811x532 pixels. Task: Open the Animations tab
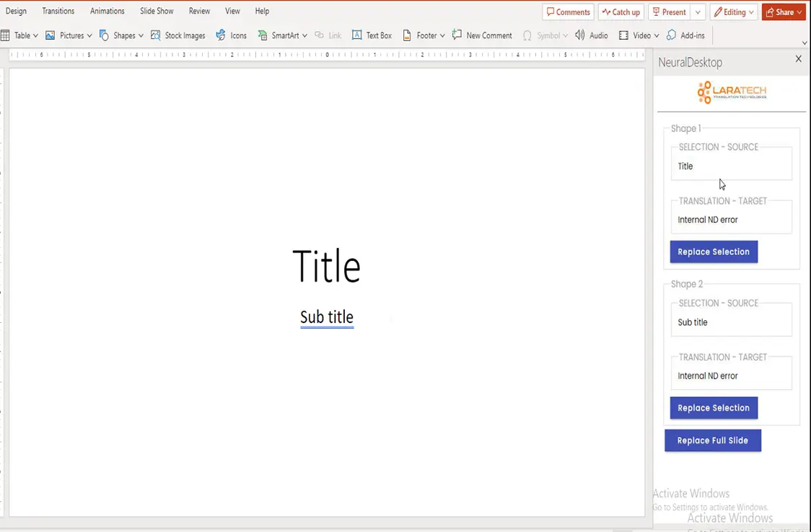[x=107, y=11]
